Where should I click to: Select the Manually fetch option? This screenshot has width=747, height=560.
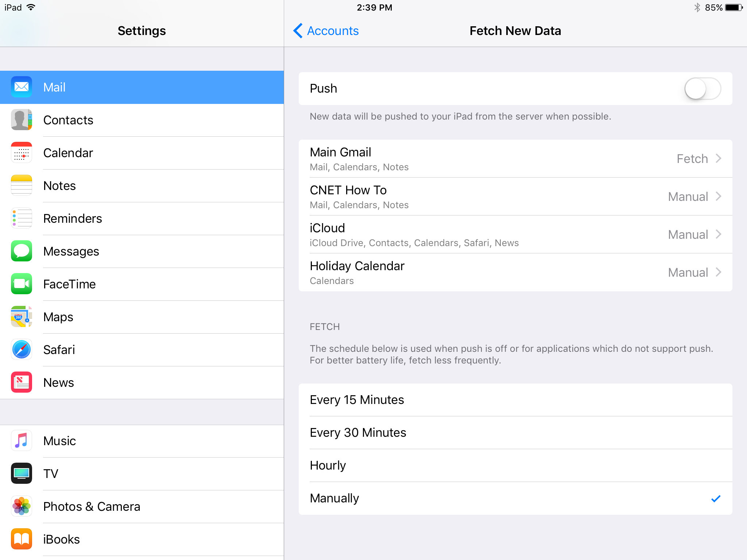[515, 498]
